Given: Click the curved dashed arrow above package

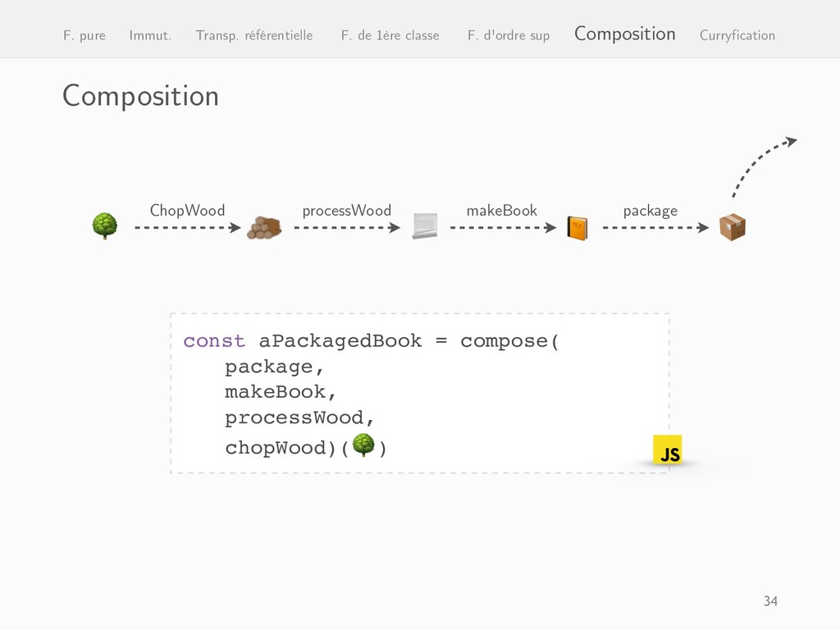Looking at the screenshot, I should point(765,166).
